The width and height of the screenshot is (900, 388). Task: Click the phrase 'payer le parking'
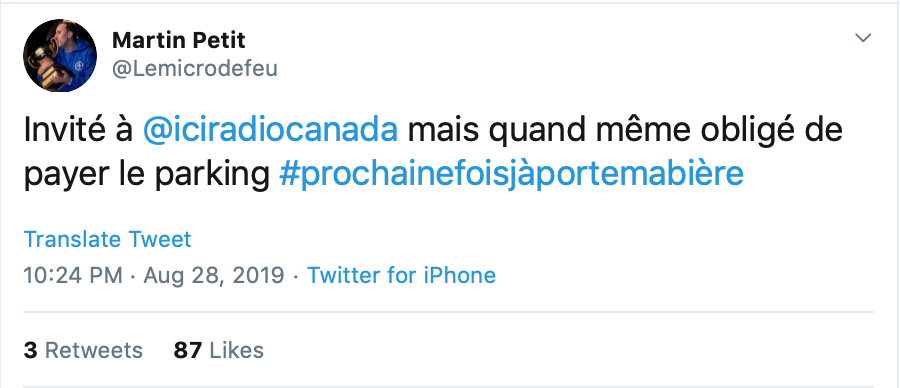146,174
